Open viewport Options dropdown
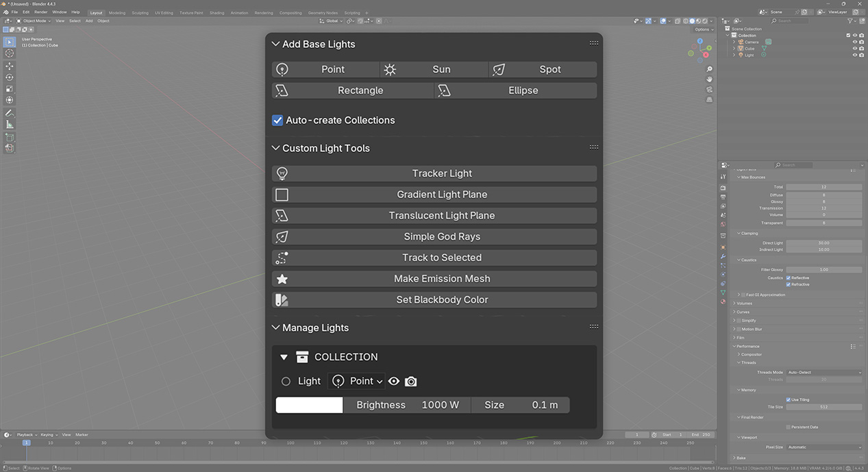Image resolution: width=868 pixels, height=472 pixels. click(x=704, y=29)
